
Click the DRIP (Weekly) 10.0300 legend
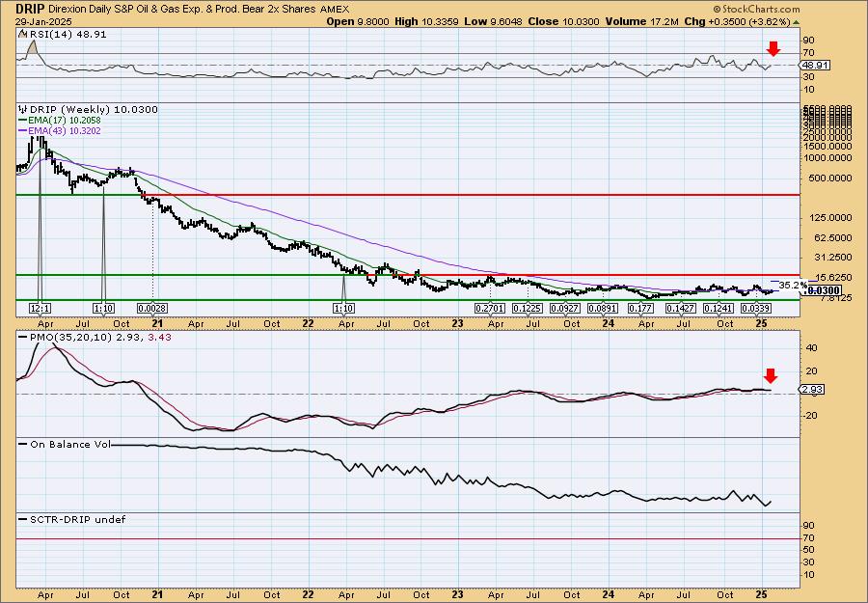(x=94, y=110)
